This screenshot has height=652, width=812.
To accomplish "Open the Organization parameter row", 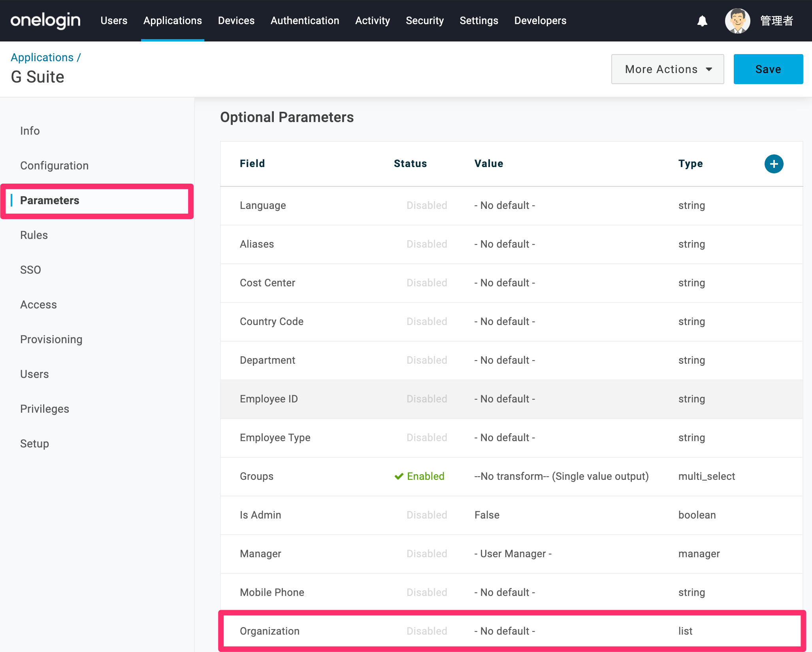I will pos(511,631).
